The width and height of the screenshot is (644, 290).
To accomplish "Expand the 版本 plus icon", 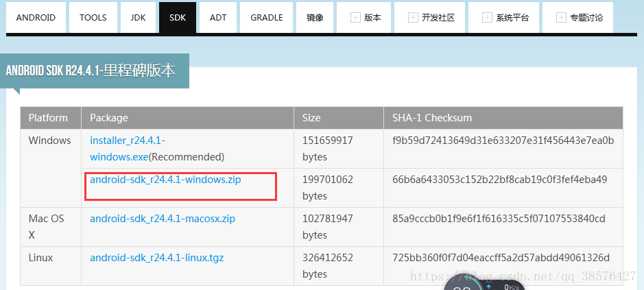I will (355, 18).
